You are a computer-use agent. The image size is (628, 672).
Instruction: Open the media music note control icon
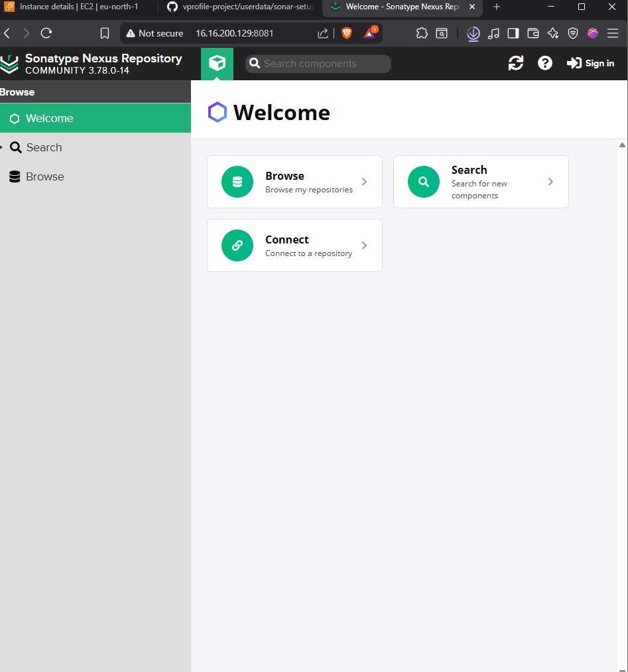coord(493,33)
